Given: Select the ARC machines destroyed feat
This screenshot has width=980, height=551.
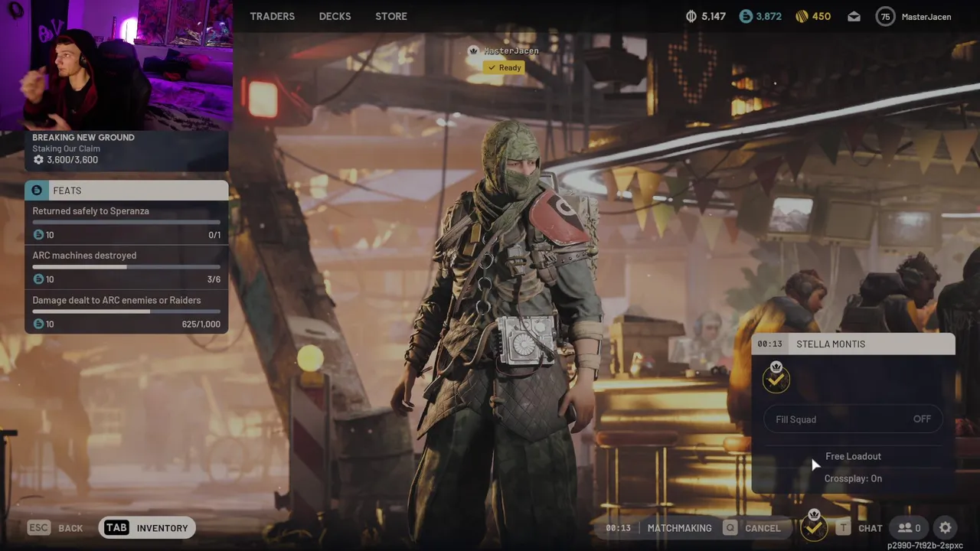Looking at the screenshot, I should coord(126,267).
